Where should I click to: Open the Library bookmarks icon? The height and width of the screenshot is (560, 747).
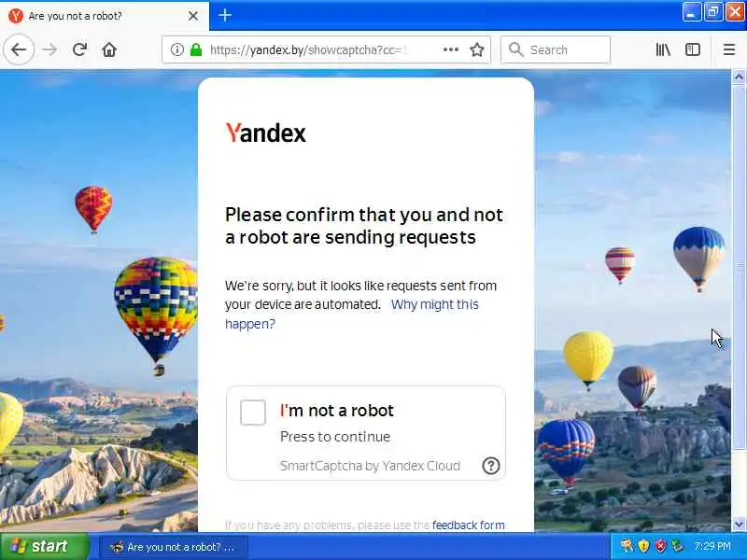[663, 49]
